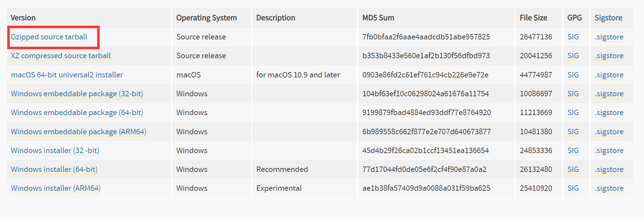The height and width of the screenshot is (219, 644).
Task: Get .sigstore for Windows embeddable package (32-bit)
Action: [609, 94]
